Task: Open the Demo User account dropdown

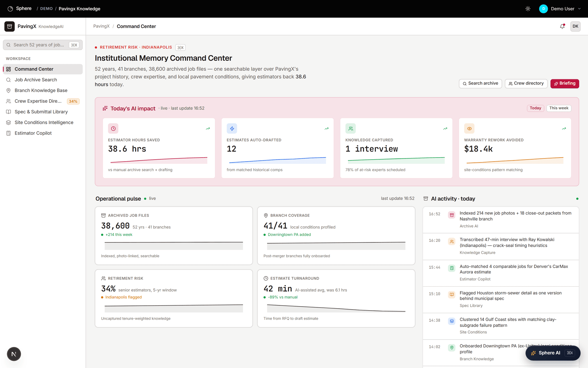Action: point(560,9)
